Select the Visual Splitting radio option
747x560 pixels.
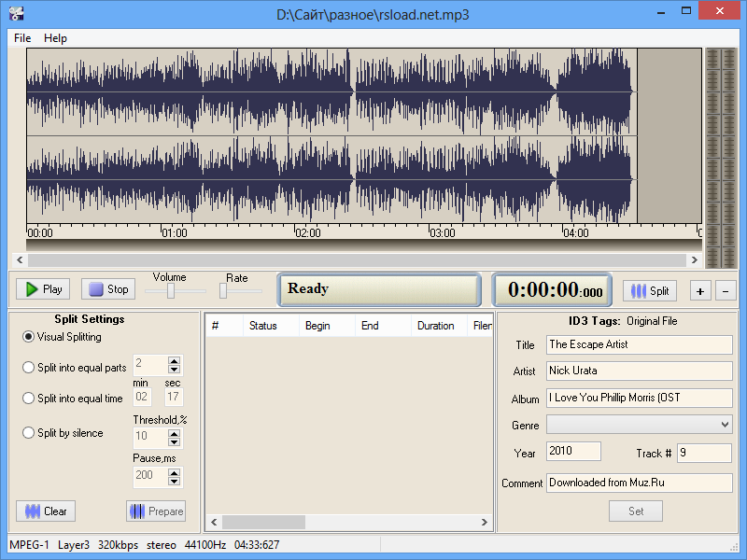point(29,337)
